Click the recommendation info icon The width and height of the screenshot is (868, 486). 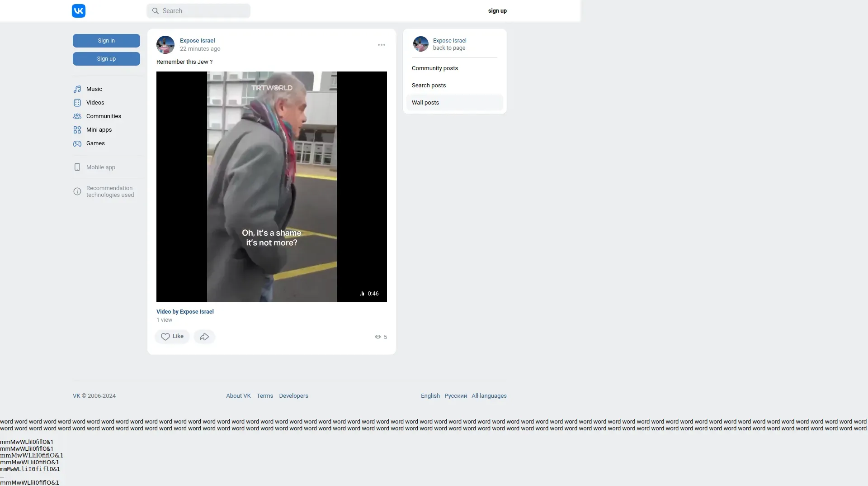pos(77,191)
